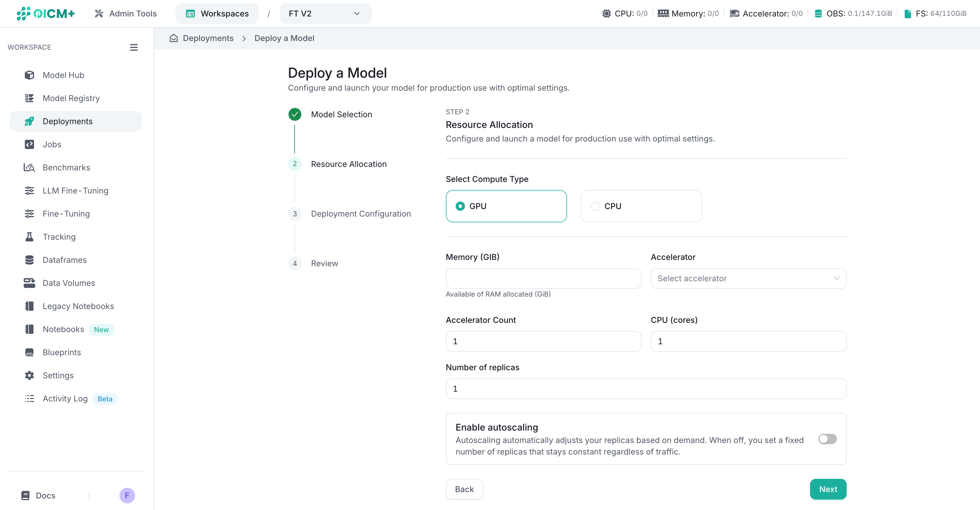980x510 pixels.
Task: Go to Model Registry page
Action: pos(76,98)
